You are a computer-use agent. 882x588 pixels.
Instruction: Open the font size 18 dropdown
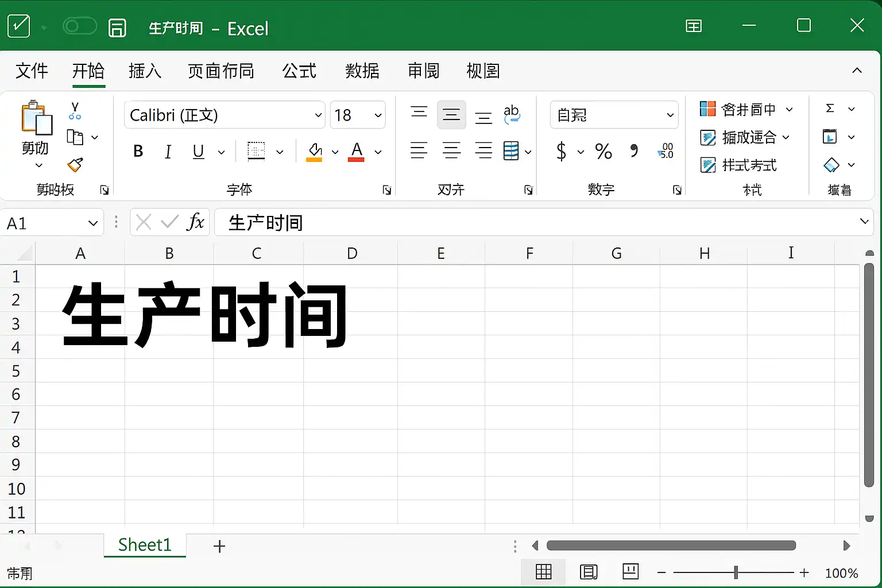pyautogui.click(x=358, y=115)
